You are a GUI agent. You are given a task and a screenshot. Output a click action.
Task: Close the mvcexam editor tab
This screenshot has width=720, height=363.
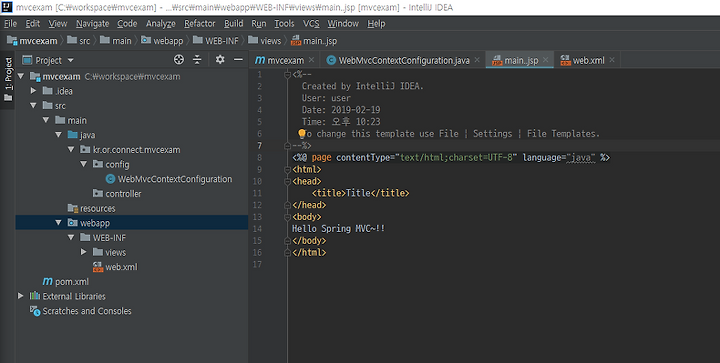coord(311,60)
